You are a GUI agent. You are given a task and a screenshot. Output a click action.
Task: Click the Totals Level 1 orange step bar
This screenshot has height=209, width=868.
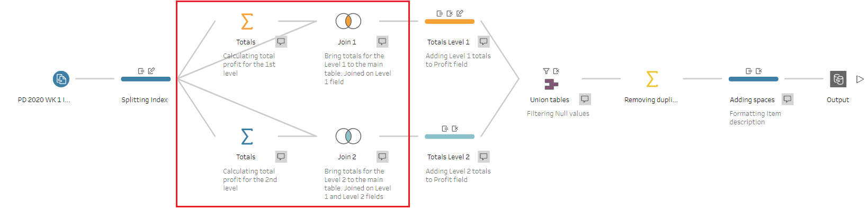pyautogui.click(x=450, y=21)
